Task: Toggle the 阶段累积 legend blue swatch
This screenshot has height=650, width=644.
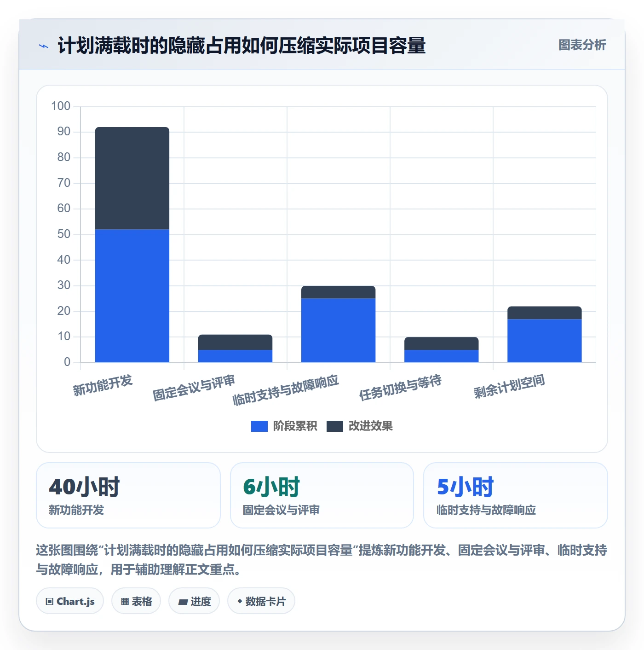Action: point(259,426)
